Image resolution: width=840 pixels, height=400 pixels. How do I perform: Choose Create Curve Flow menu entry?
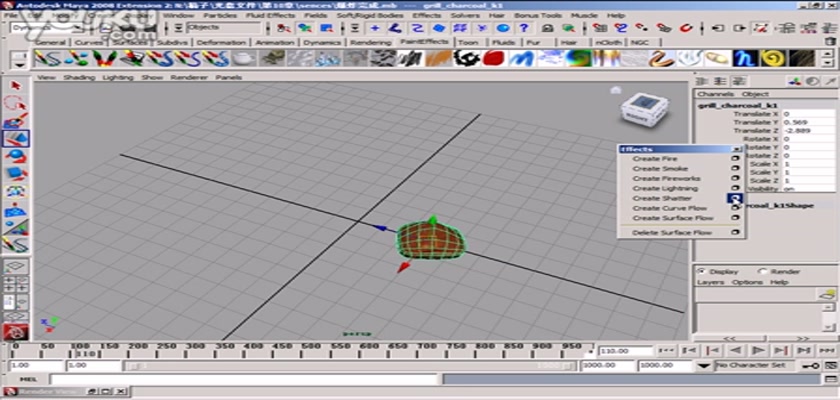[x=670, y=208]
